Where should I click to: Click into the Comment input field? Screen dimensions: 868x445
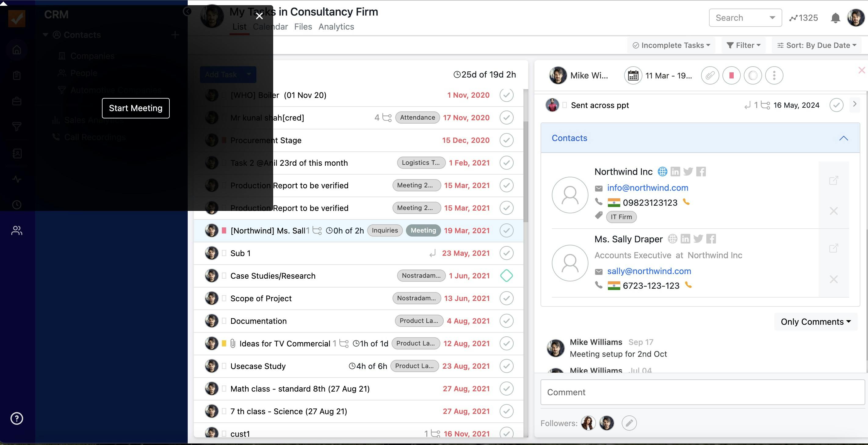tap(702, 392)
